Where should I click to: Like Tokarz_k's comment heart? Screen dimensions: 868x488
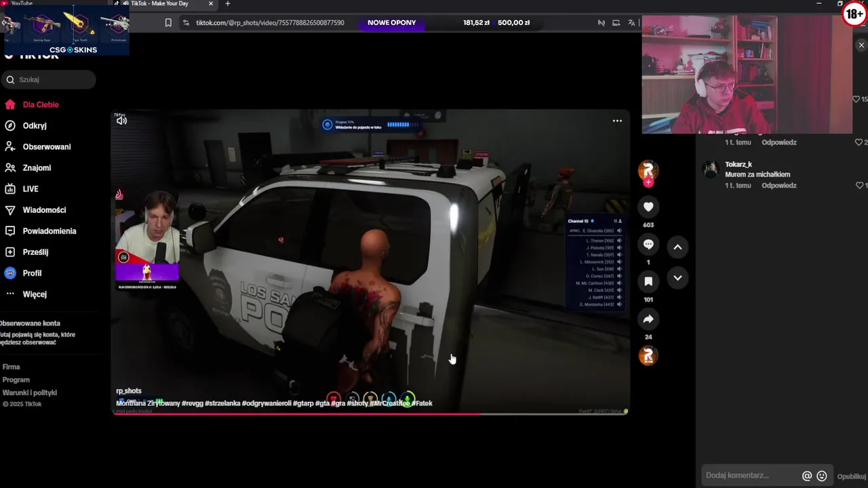point(859,185)
